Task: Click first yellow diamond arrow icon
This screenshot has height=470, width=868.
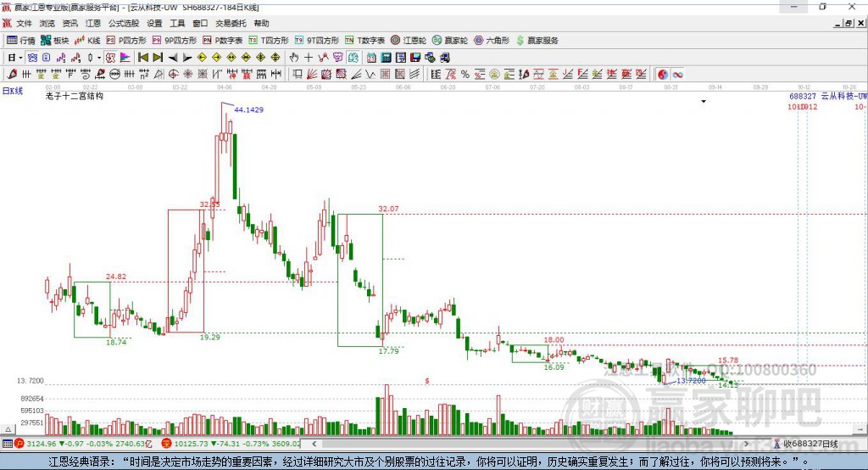Action: (x=202, y=58)
